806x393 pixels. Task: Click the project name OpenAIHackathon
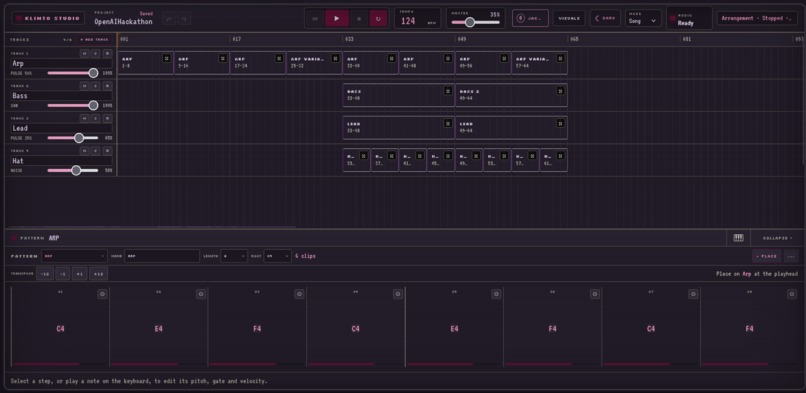coord(123,22)
